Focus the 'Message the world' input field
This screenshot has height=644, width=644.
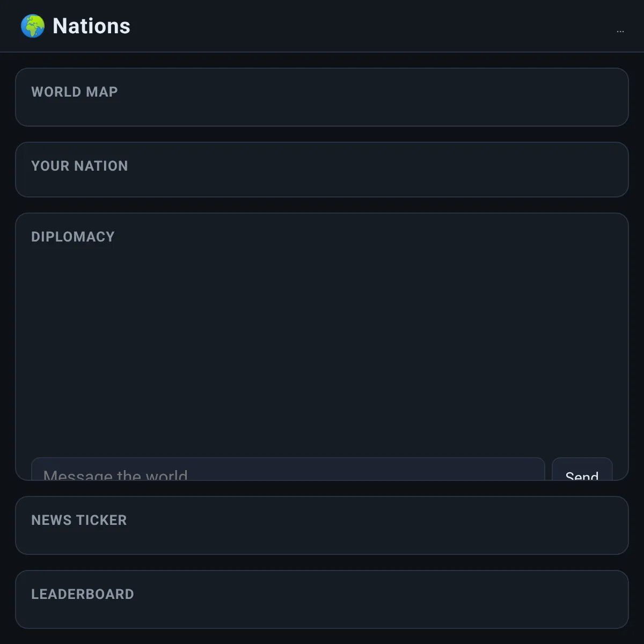(x=288, y=470)
